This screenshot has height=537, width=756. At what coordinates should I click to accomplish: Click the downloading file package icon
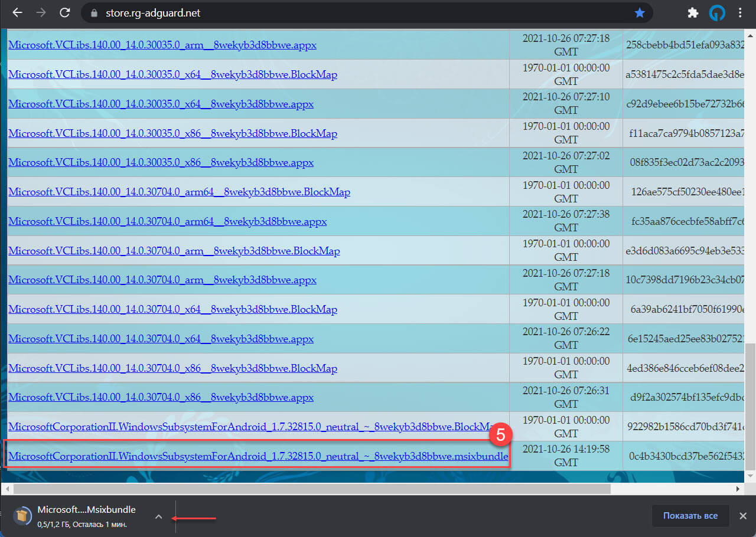22,516
